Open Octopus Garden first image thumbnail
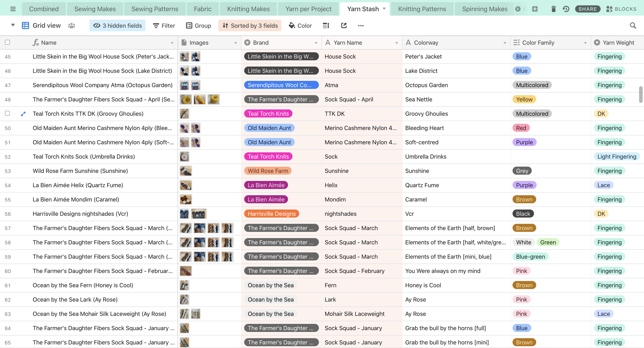644x348 pixels. (184, 85)
